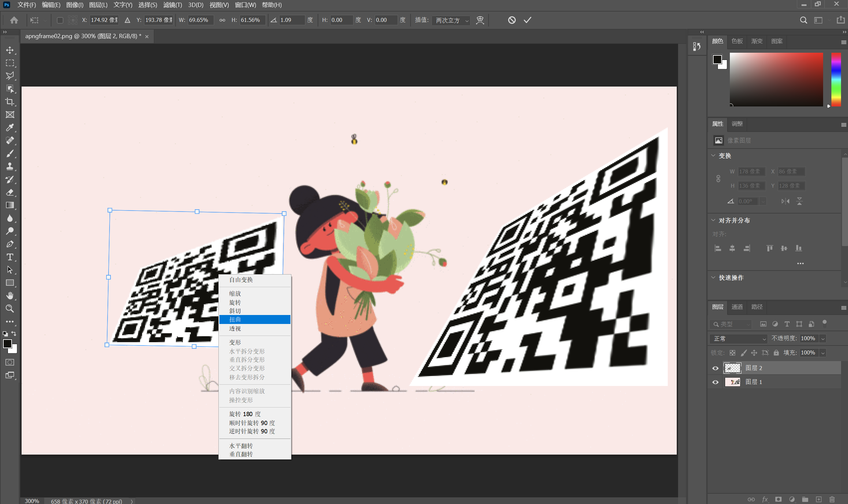848x504 pixels.
Task: Switch to the 色板 tab
Action: tap(737, 41)
